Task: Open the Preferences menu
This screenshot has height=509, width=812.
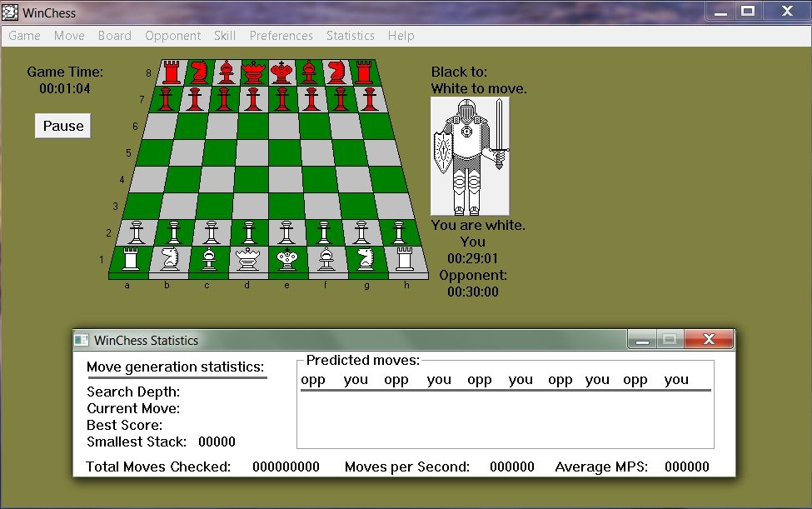Action: (281, 36)
